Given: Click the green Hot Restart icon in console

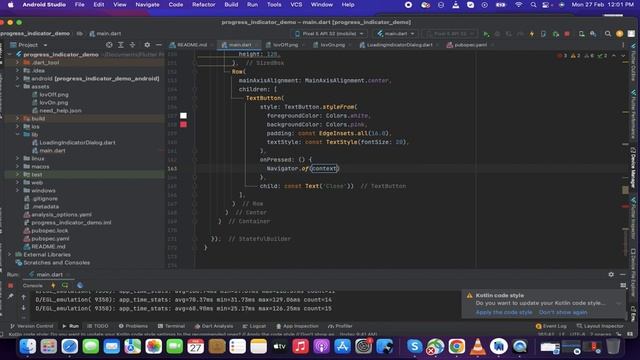Looking at the screenshot, I should point(65,285).
